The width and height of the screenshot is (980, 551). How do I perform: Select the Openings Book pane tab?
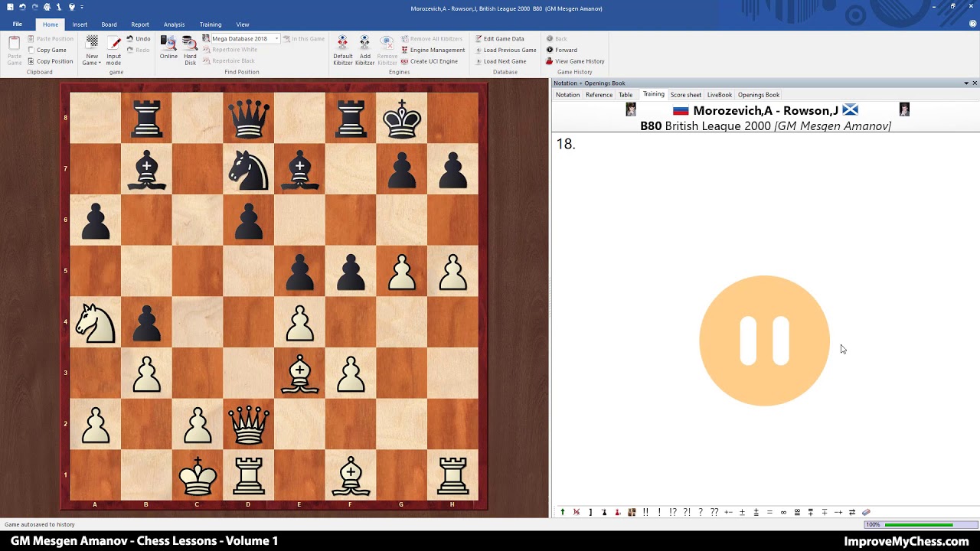point(759,95)
